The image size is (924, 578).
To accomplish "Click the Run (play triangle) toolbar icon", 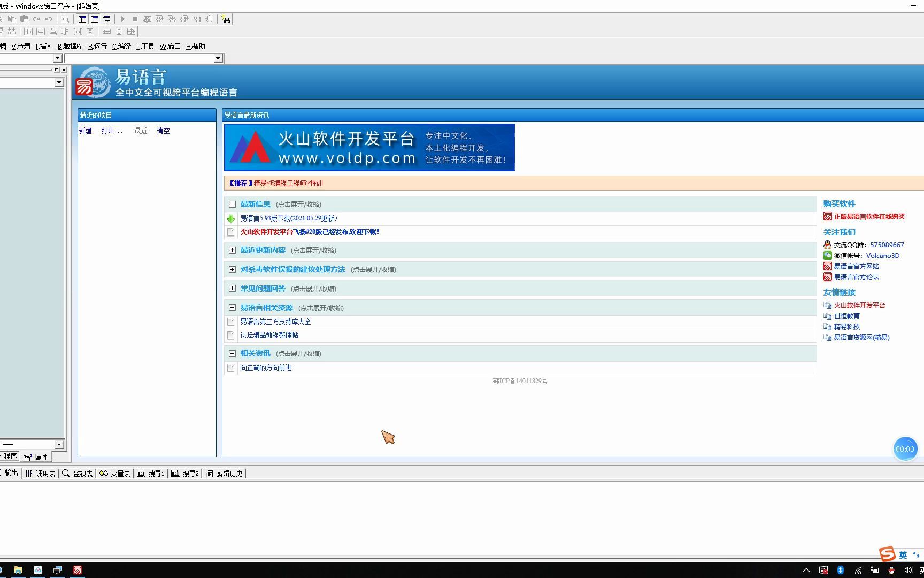I will 122,19.
